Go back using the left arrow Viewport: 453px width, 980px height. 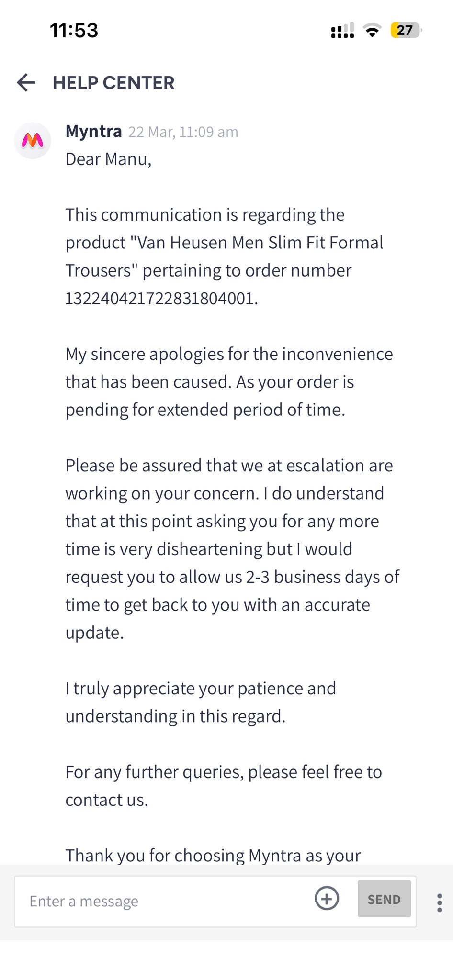(x=26, y=83)
